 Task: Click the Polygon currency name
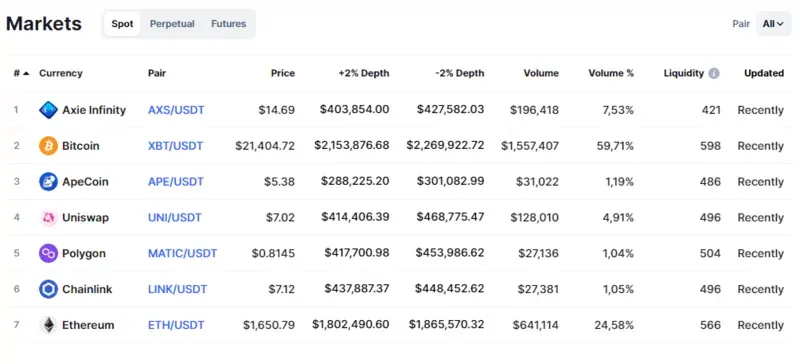84,253
